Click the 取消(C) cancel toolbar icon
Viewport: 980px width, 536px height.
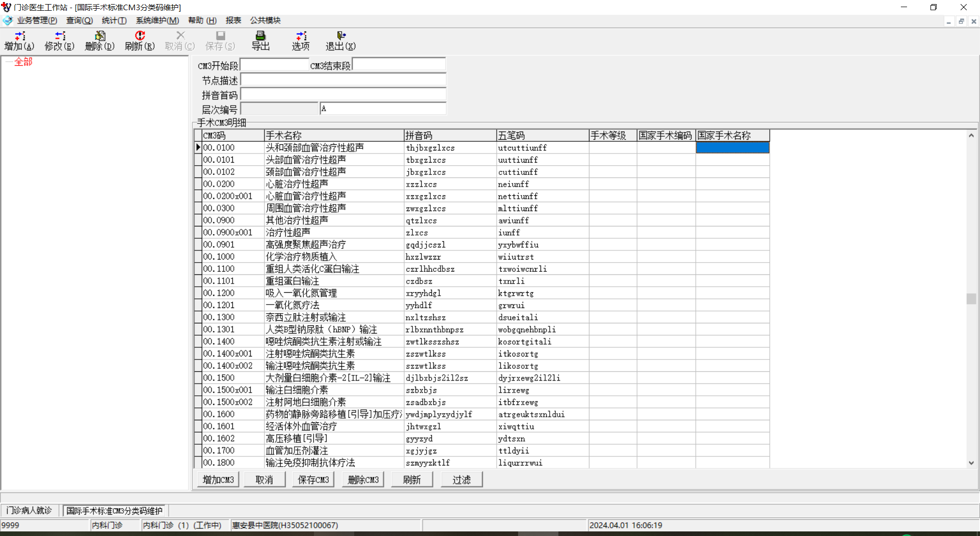(x=180, y=41)
